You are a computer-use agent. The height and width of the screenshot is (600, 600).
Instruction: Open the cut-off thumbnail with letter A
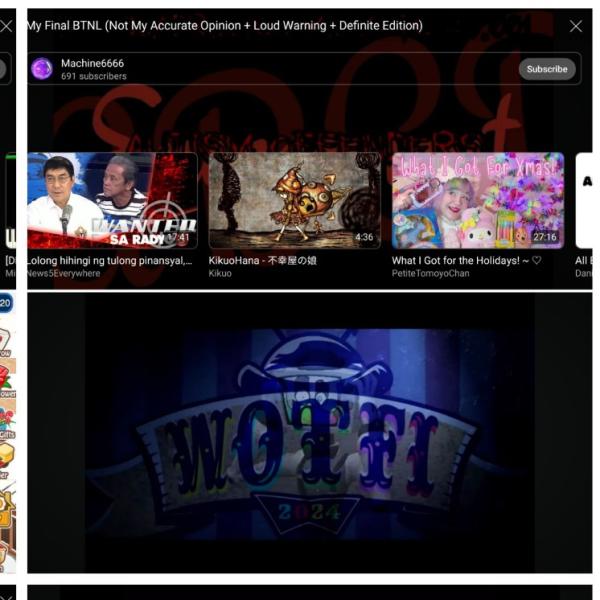(584, 201)
